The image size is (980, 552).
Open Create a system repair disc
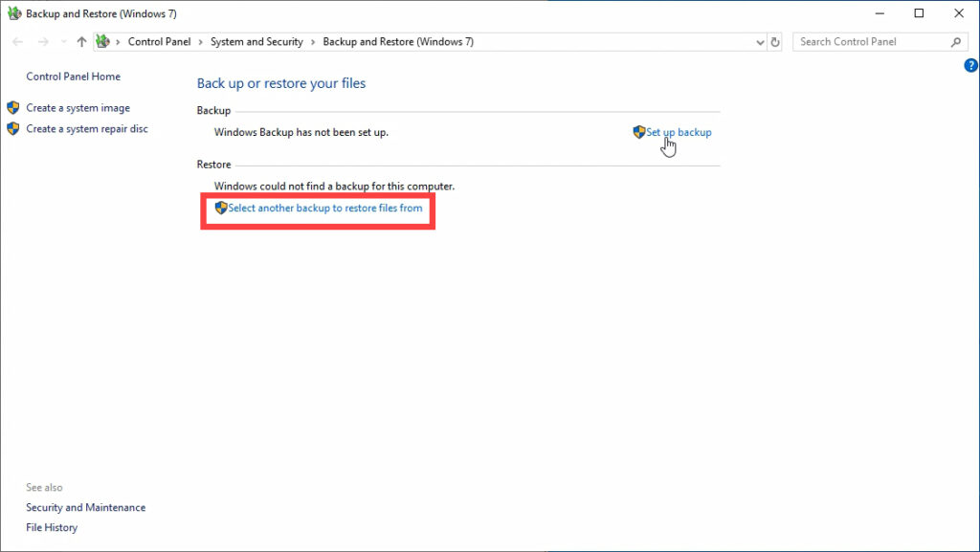coord(87,128)
